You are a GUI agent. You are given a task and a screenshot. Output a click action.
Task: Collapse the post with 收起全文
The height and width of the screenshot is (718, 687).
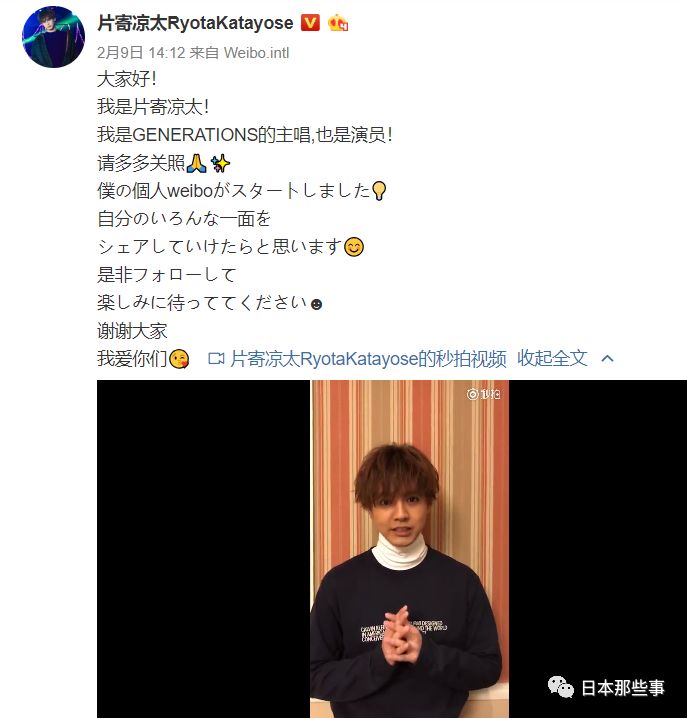click(552, 358)
